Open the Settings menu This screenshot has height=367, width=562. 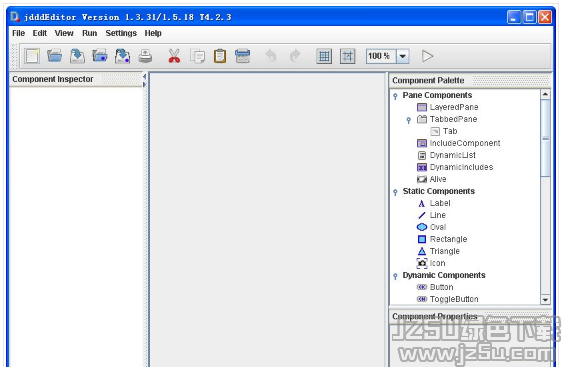[x=121, y=33]
